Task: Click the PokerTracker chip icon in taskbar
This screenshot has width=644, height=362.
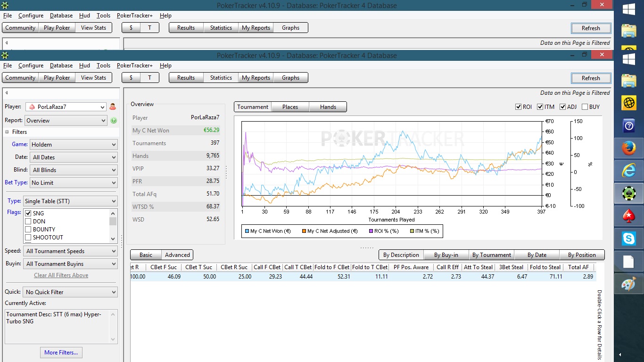Action: pos(629,193)
